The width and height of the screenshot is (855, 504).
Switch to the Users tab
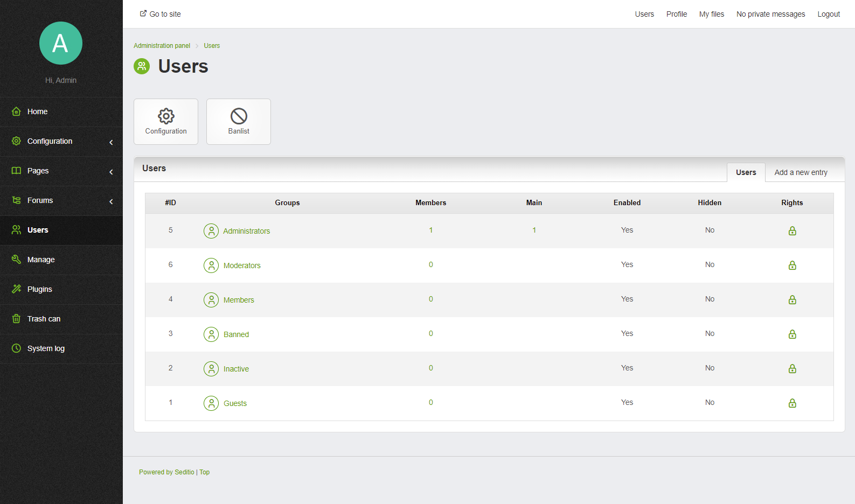tap(746, 172)
